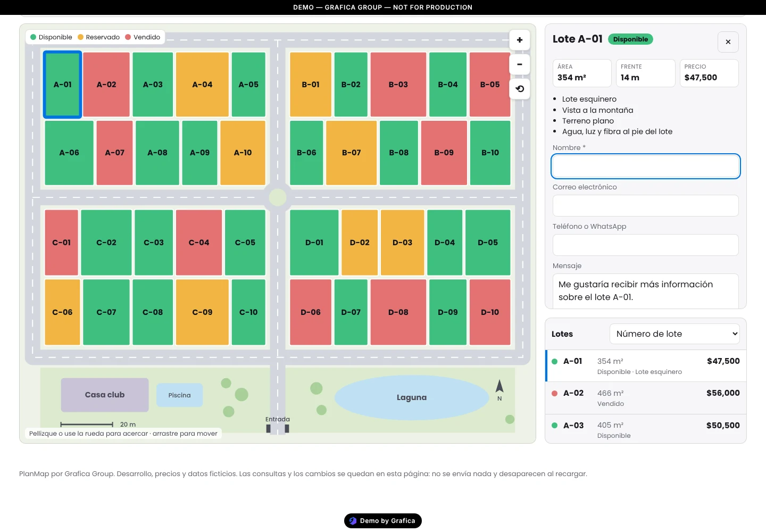Screen dimensions: 766x532
Task: Click the $47,500 price value card
Action: tap(709, 73)
